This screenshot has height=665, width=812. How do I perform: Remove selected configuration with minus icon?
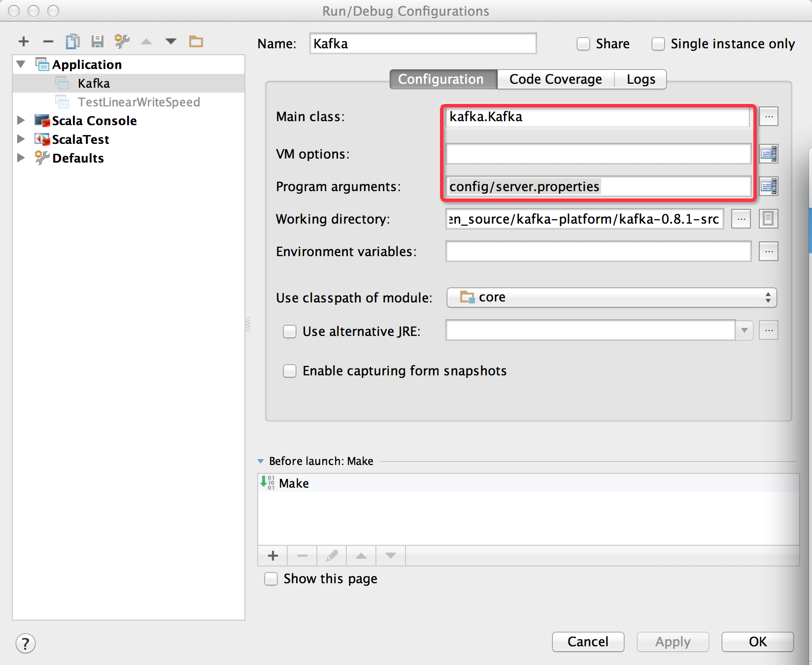[x=48, y=42]
